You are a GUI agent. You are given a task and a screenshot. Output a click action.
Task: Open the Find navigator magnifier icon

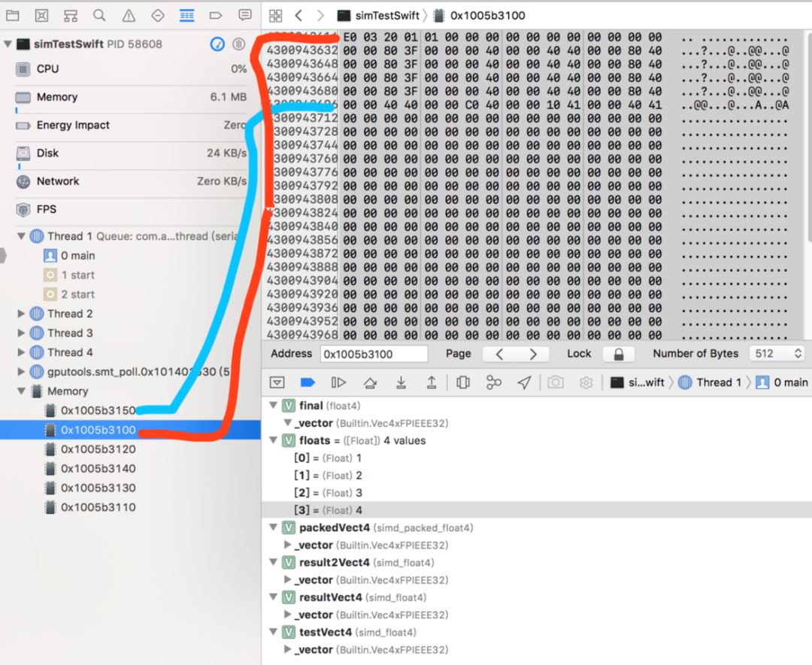coord(99,16)
